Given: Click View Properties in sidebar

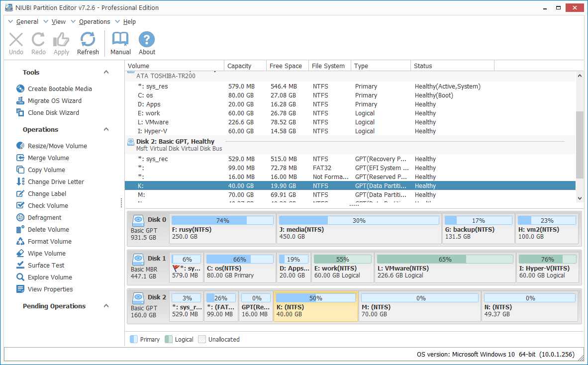Looking at the screenshot, I should pos(50,289).
